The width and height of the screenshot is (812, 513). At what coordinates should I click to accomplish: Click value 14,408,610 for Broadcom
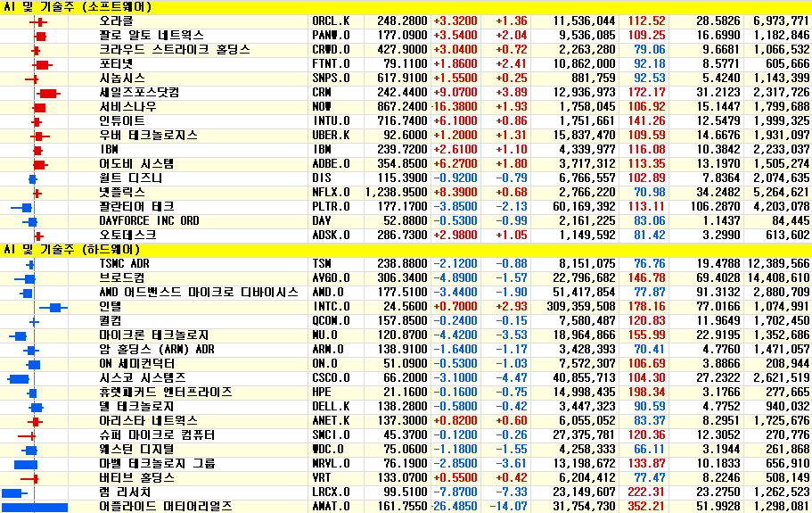pos(778,277)
